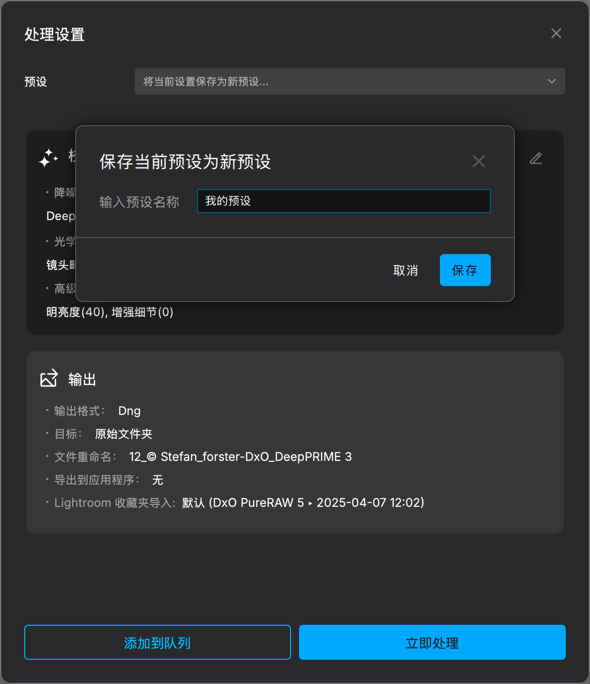Click the 明亮度(40), 增强细节(0) summary text
The image size is (590, 684).
(110, 312)
